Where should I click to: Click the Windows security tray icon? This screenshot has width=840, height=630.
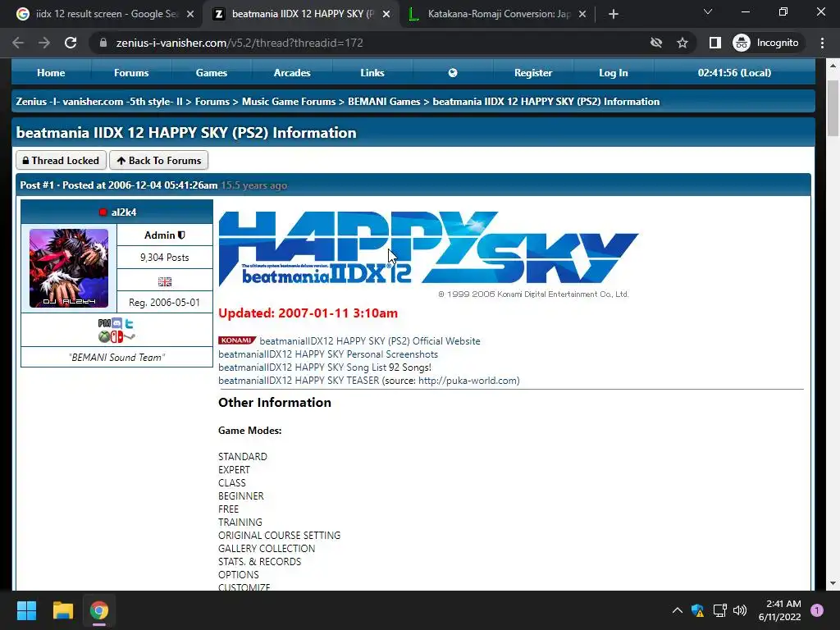pyautogui.click(x=697, y=610)
